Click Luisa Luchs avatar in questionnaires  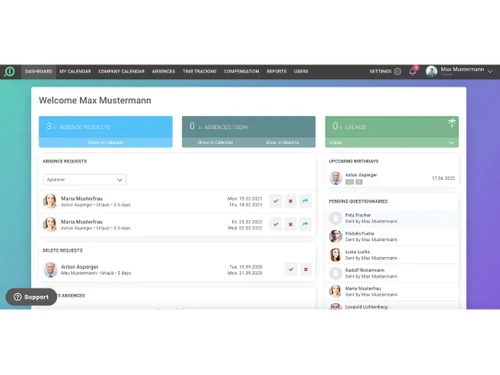(335, 255)
